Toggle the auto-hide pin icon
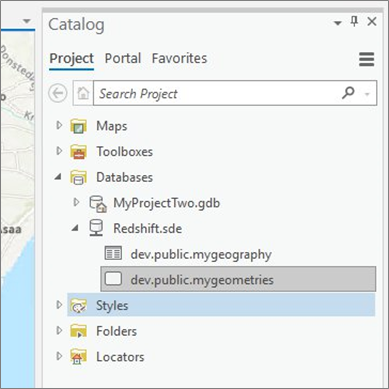This screenshot has width=389, height=389. [x=354, y=22]
